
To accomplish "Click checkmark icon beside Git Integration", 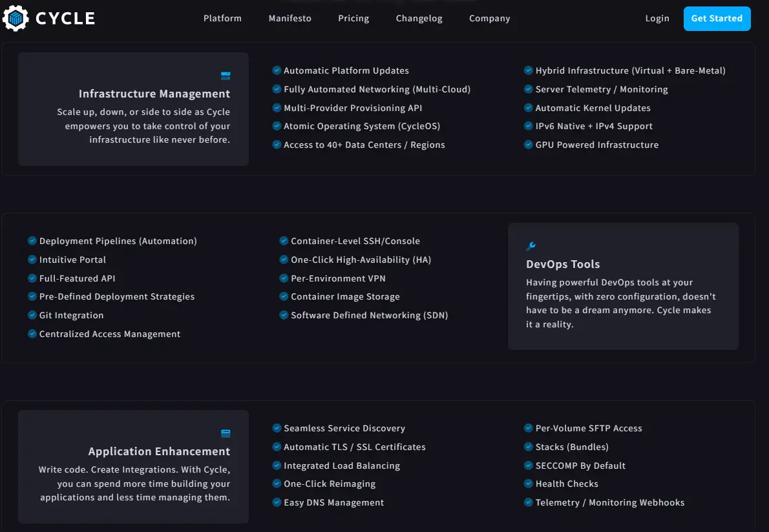I will point(32,314).
